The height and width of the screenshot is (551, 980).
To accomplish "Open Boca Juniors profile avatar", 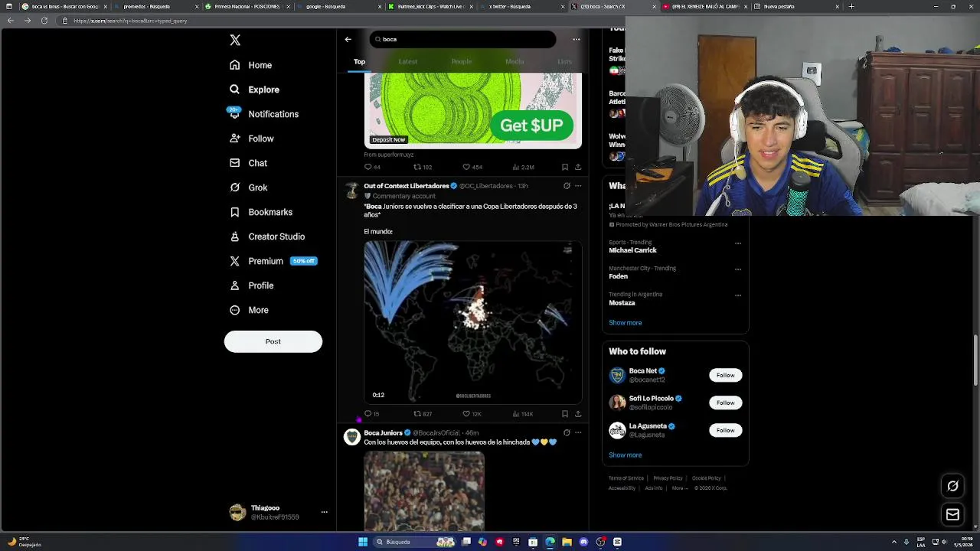I will click(352, 437).
